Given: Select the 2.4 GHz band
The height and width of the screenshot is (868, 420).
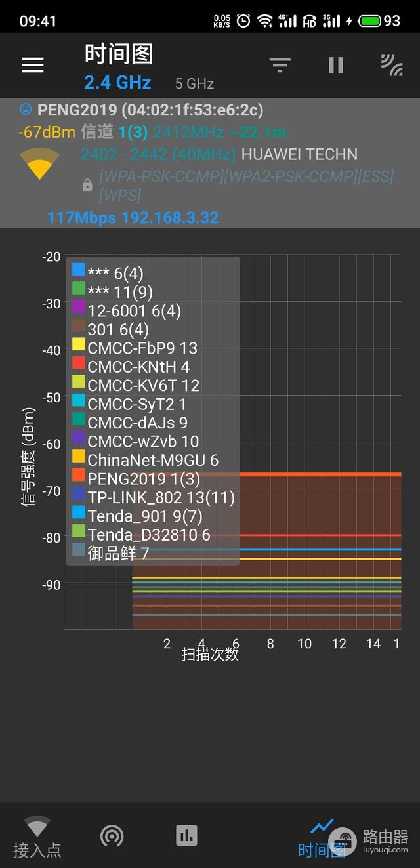Looking at the screenshot, I should coord(117,82).
